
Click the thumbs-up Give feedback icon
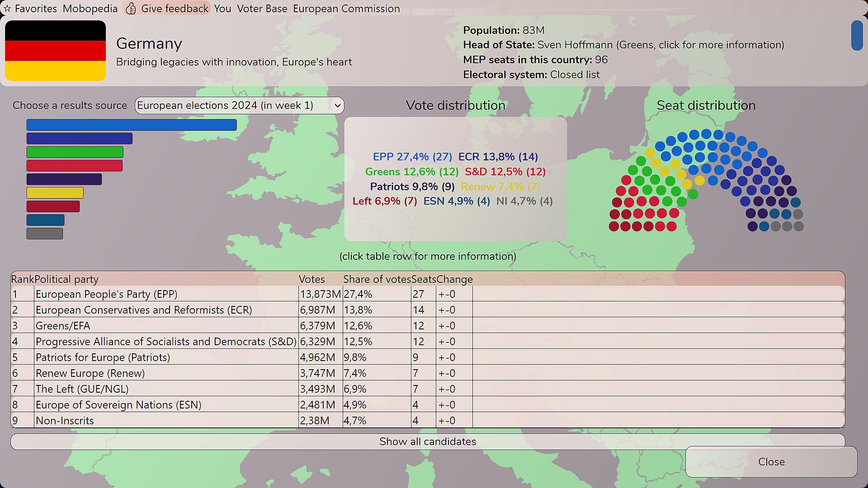pos(131,9)
